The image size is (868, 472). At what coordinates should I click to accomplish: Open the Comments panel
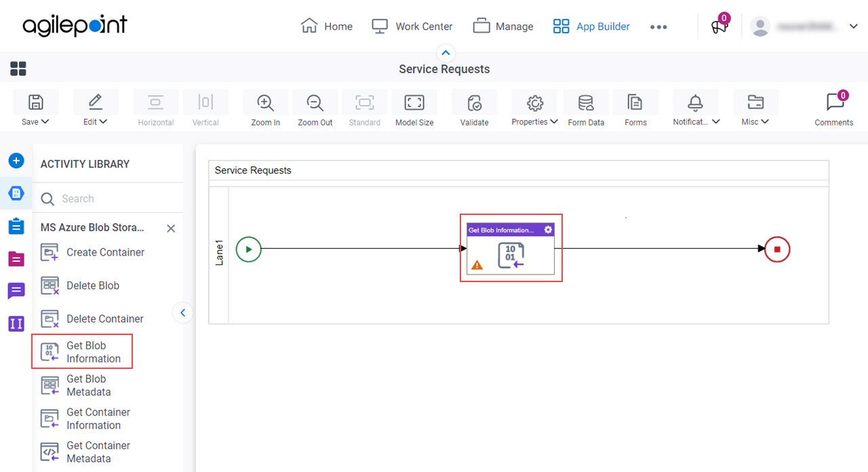click(834, 102)
